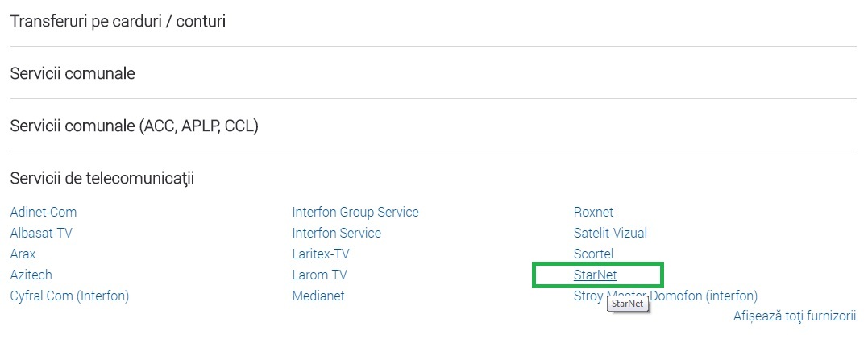Click the Arax provider link
868x339 pixels.
(23, 254)
